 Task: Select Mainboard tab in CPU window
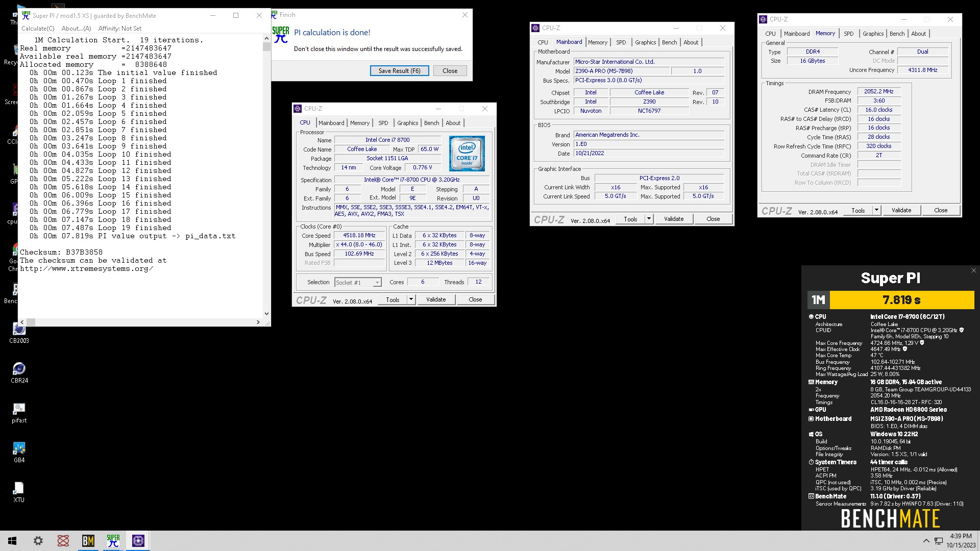(x=331, y=123)
